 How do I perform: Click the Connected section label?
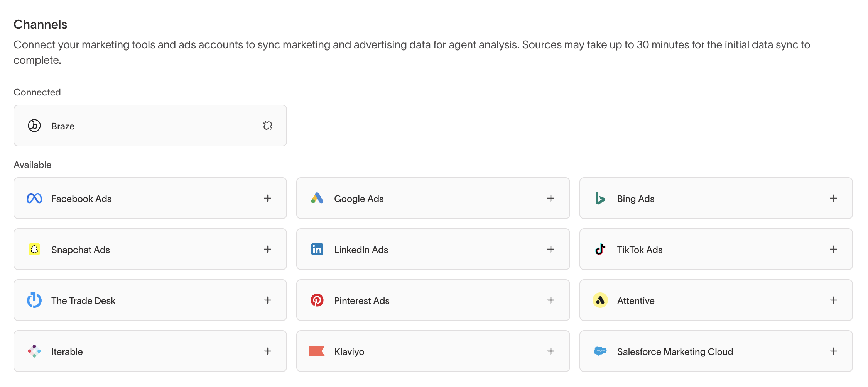(x=37, y=92)
